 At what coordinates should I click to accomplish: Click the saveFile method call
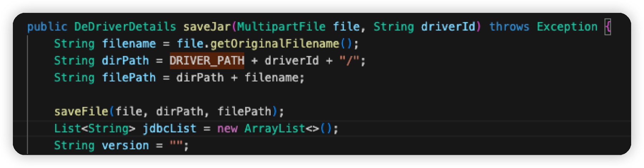[x=81, y=111]
